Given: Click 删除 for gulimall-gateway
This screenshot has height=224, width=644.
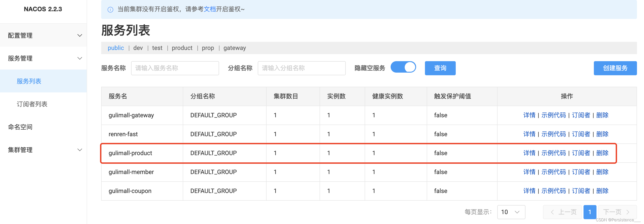Looking at the screenshot, I should tap(602, 115).
